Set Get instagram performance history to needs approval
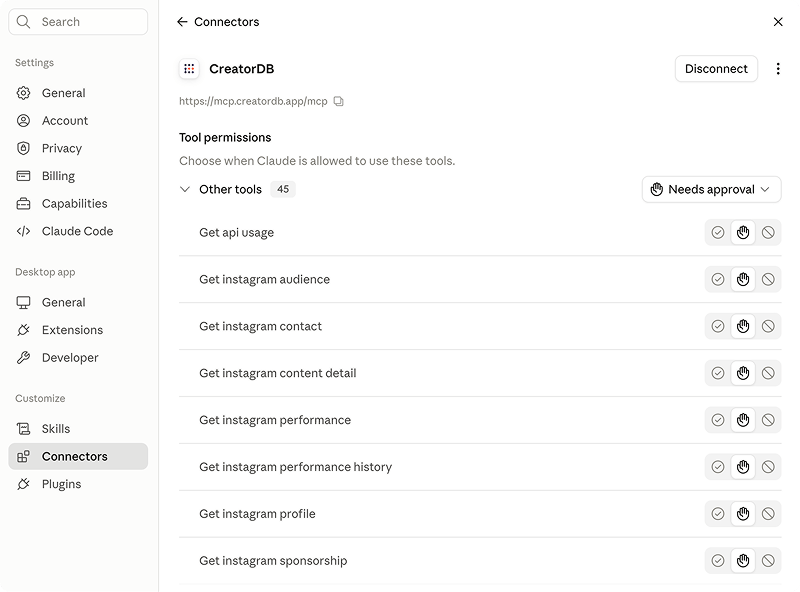This screenshot has width=800, height=592. pyautogui.click(x=743, y=467)
